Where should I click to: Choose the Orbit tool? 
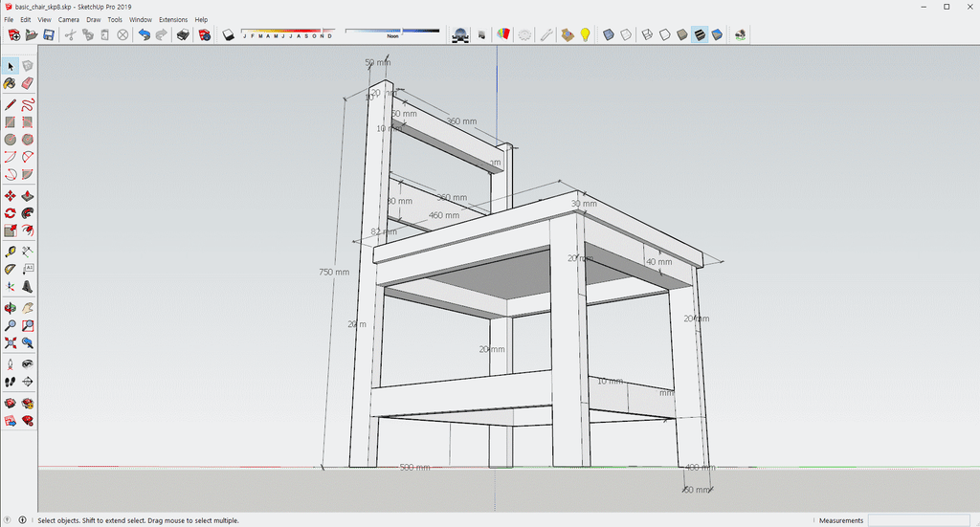coord(10,308)
